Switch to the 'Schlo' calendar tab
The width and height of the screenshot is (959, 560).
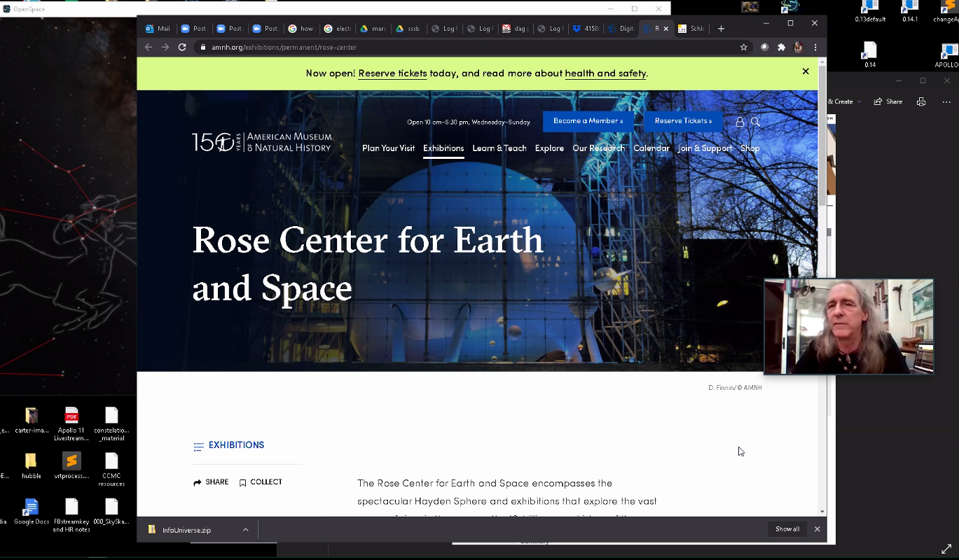tap(692, 29)
